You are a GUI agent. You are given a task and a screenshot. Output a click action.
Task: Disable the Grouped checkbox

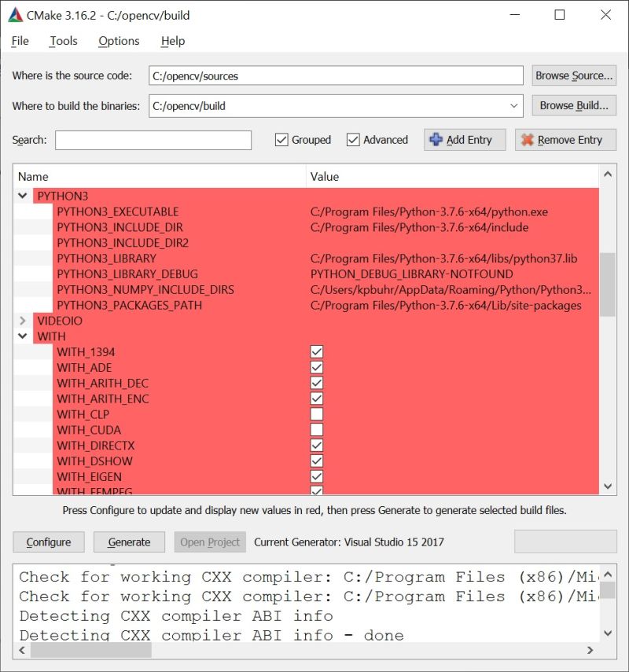(x=281, y=139)
